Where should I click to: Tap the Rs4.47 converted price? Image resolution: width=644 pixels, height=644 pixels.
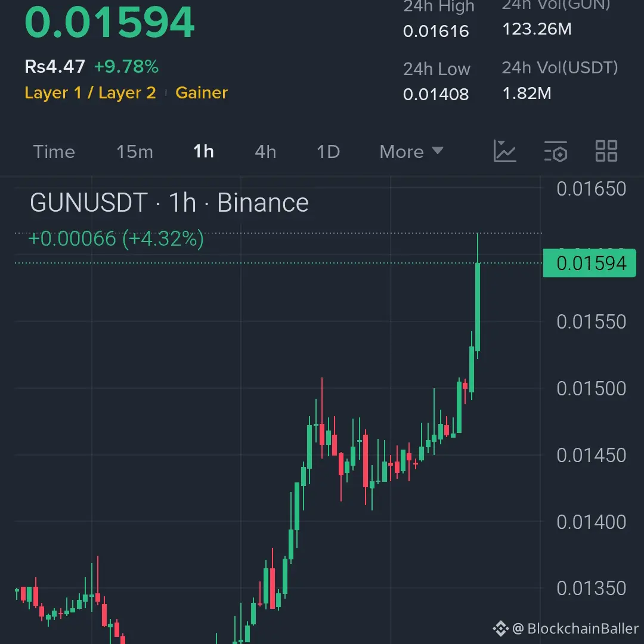click(x=55, y=67)
